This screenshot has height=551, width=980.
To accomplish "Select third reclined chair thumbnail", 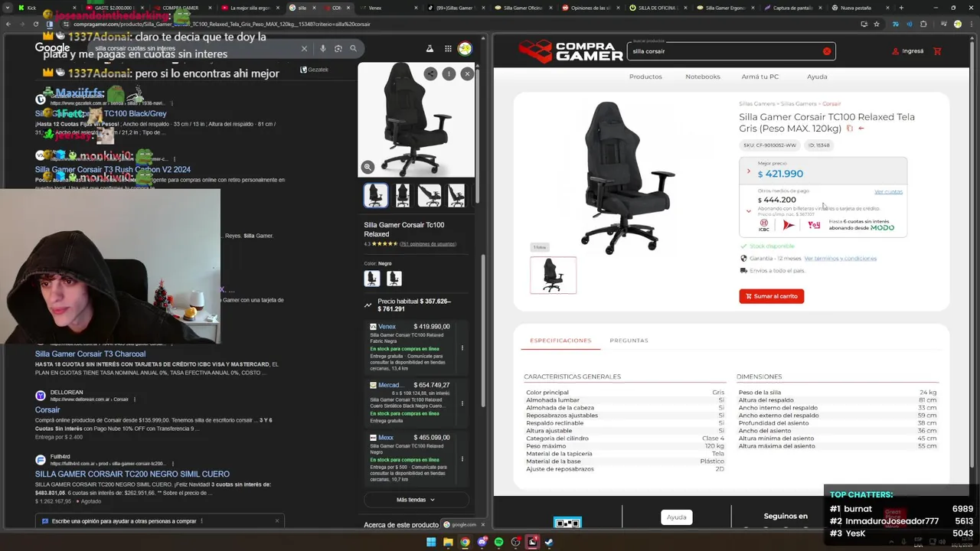I will click(430, 195).
